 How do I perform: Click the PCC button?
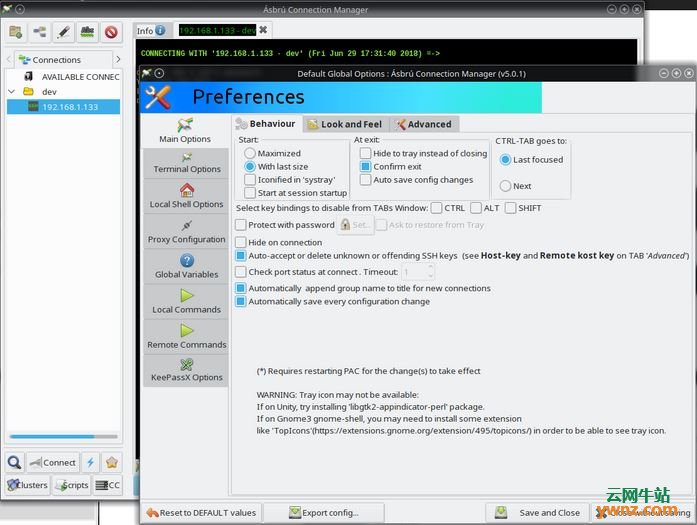[x=108, y=485]
